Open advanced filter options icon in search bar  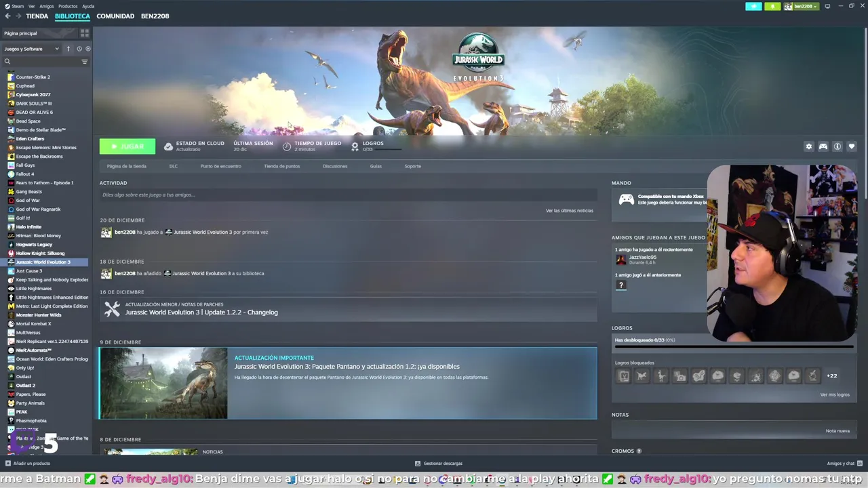point(85,62)
